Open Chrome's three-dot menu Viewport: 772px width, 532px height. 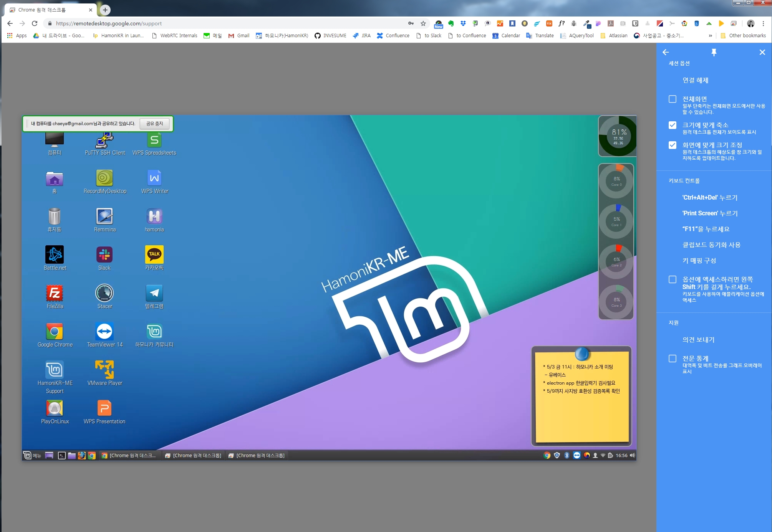(763, 23)
